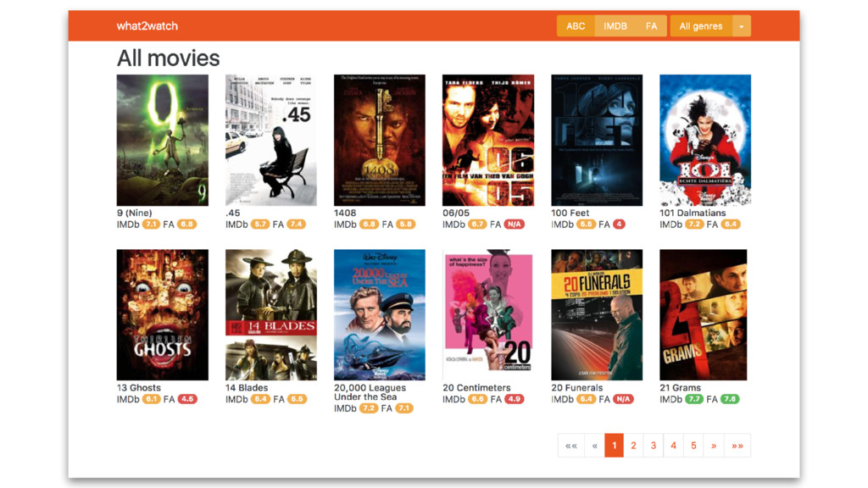The image size is (868, 488).
Task: Open the 9 (Nine) movie poster
Action: point(162,140)
